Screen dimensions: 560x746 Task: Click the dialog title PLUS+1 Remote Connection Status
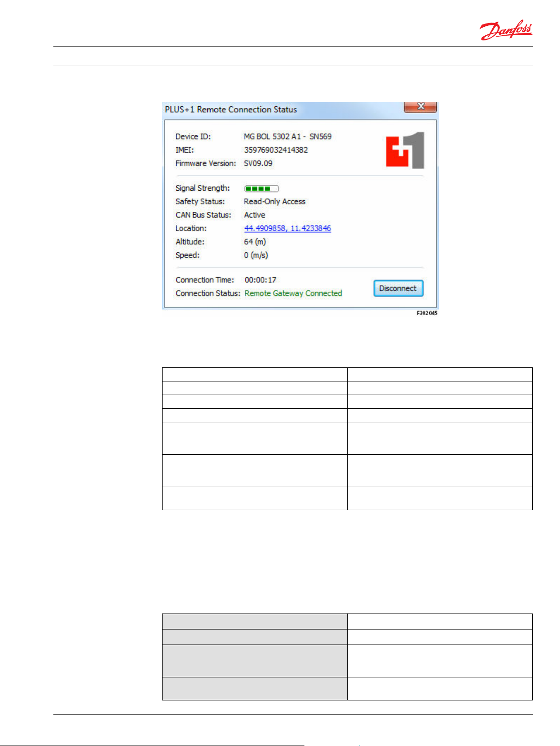point(231,109)
